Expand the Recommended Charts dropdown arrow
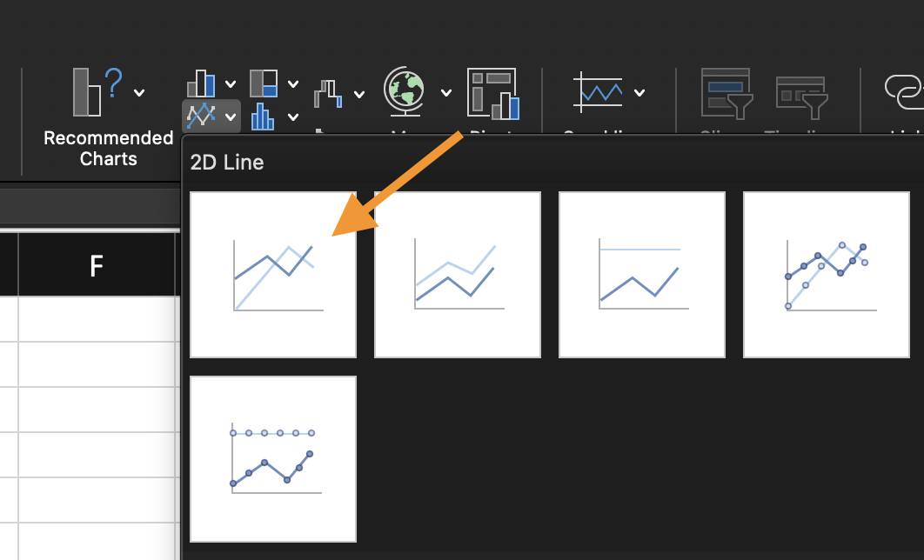Viewport: 924px width, 560px height. tap(139, 92)
